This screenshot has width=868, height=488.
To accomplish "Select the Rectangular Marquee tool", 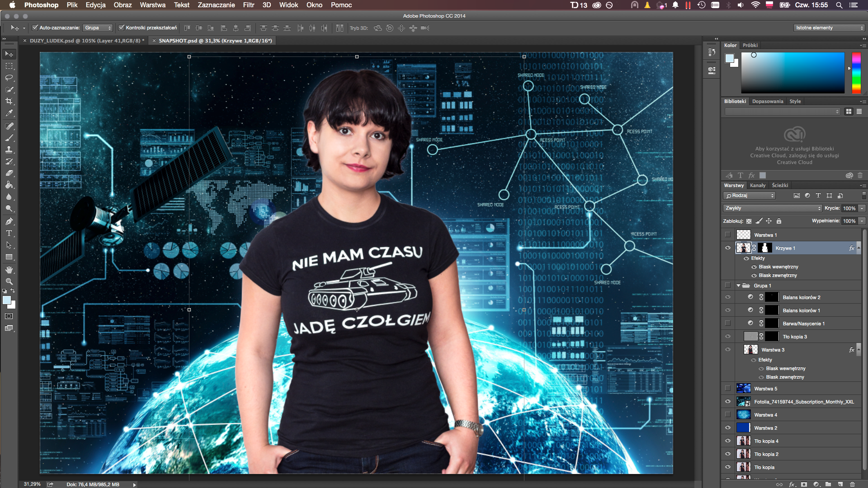I will pos(9,66).
